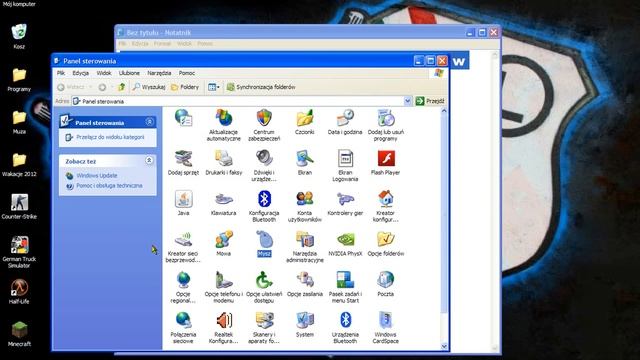The height and width of the screenshot is (360, 640).
Task: Open Dźwięki i urządzenia audio
Action: [x=264, y=165]
